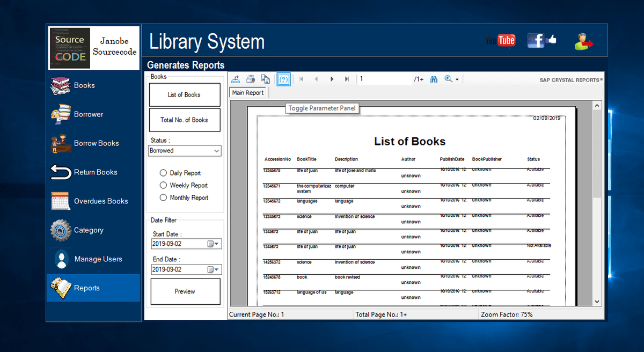Select the Return Books menu label

[x=96, y=172]
